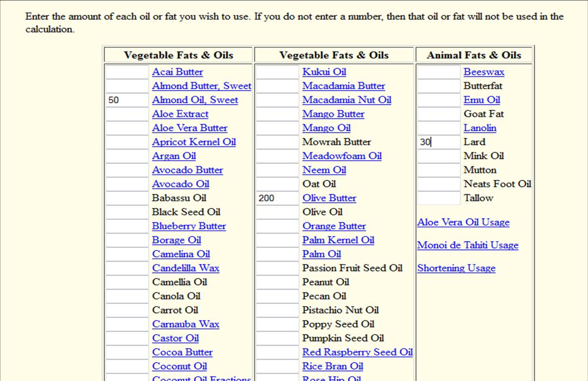Open the Lanolin link
588x381 pixels.
480,127
